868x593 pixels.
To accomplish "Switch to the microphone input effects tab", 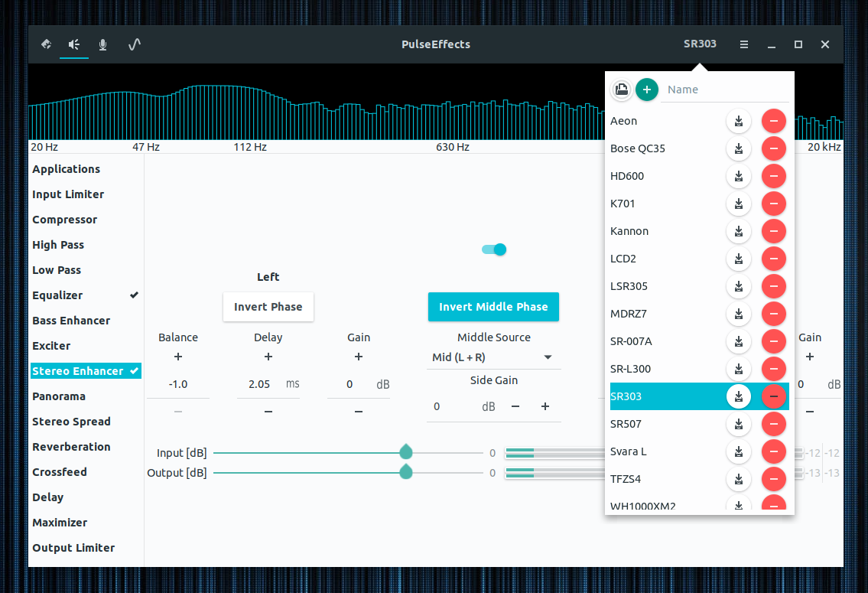I will click(102, 44).
